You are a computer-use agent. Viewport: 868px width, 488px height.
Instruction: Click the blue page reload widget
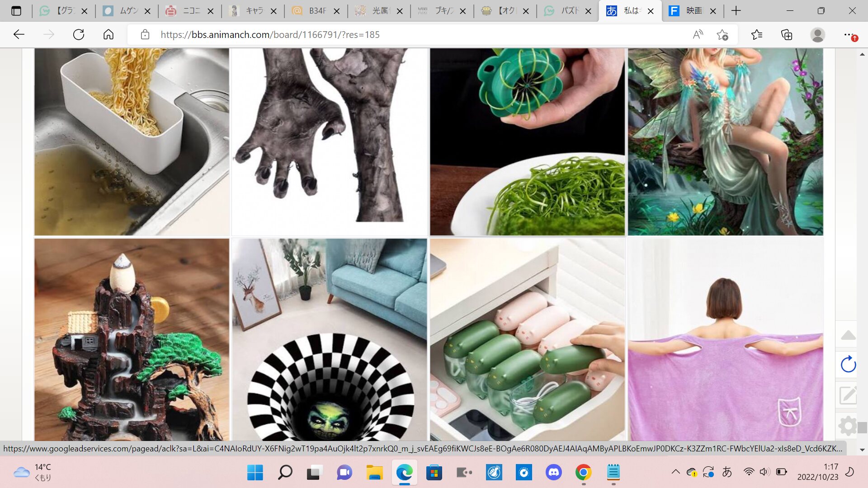(x=848, y=364)
